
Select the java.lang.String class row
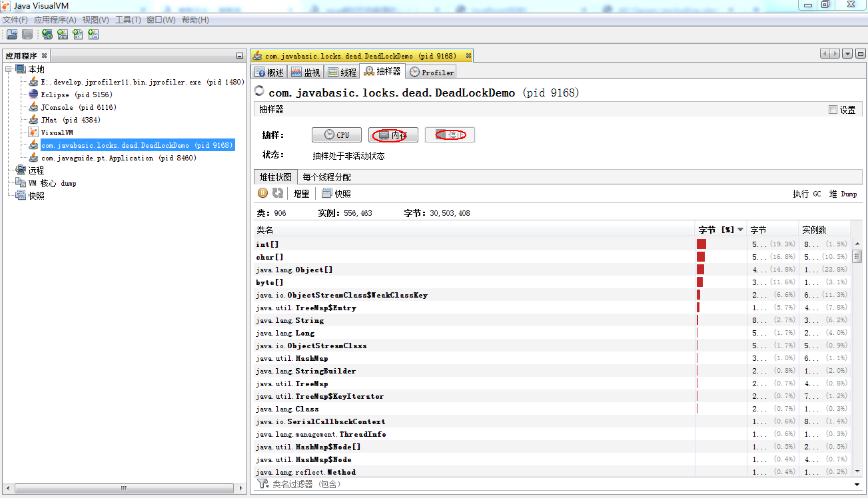coord(552,320)
